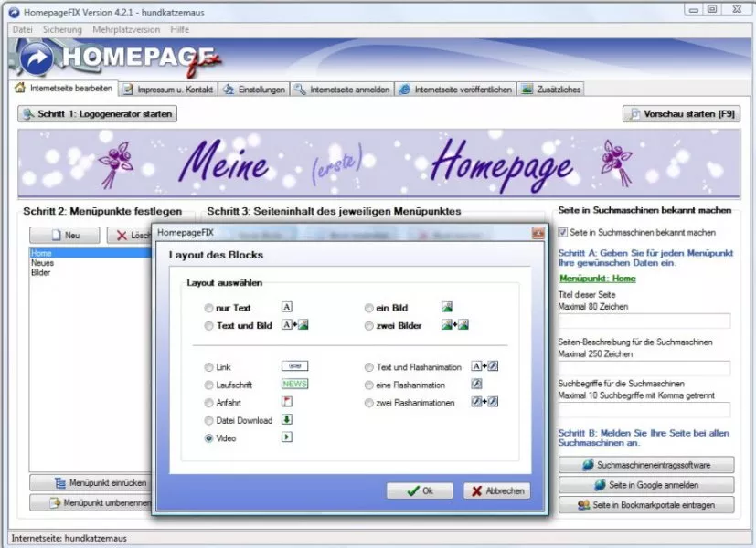Click the nur Text letter icon
Image resolution: width=756 pixels, height=548 pixels.
pos(286,308)
